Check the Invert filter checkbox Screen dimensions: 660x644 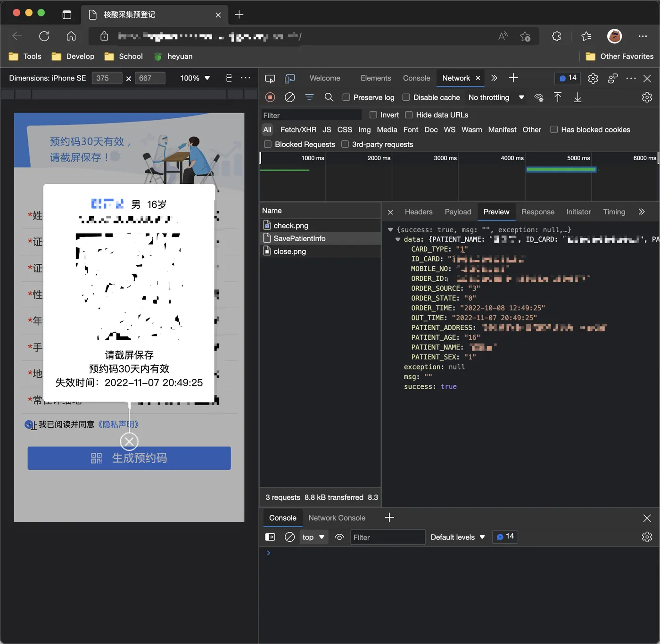tap(373, 114)
